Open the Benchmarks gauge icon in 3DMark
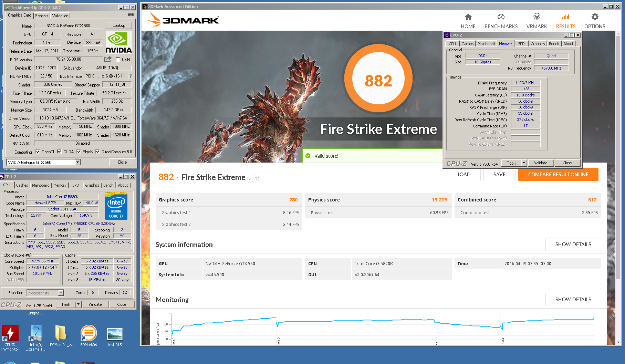Screen dimensions: 625x364 (x=501, y=17)
